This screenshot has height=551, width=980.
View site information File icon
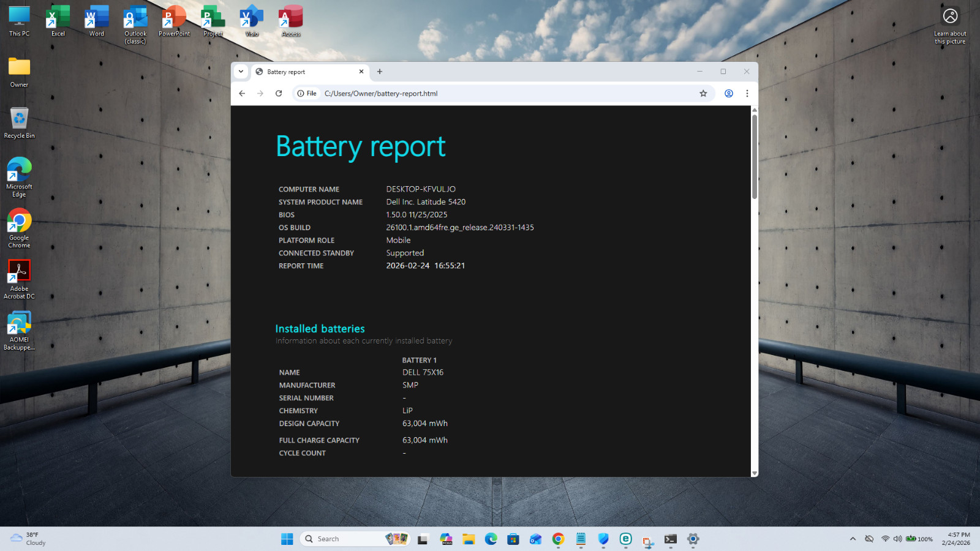[307, 94]
